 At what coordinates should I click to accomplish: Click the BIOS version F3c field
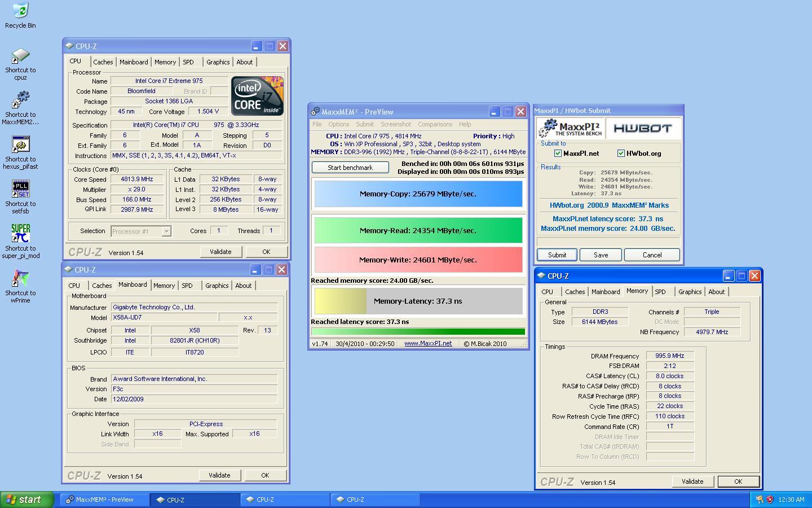coord(194,389)
